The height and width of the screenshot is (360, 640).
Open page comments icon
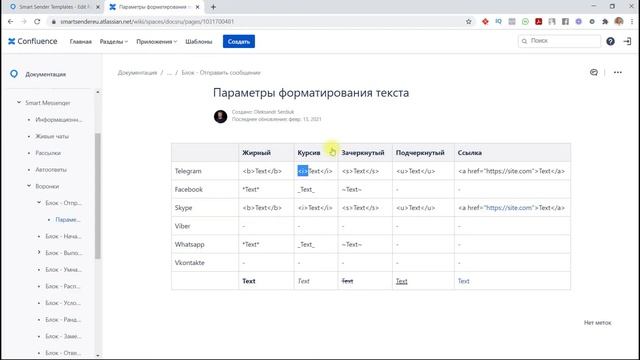593,72
